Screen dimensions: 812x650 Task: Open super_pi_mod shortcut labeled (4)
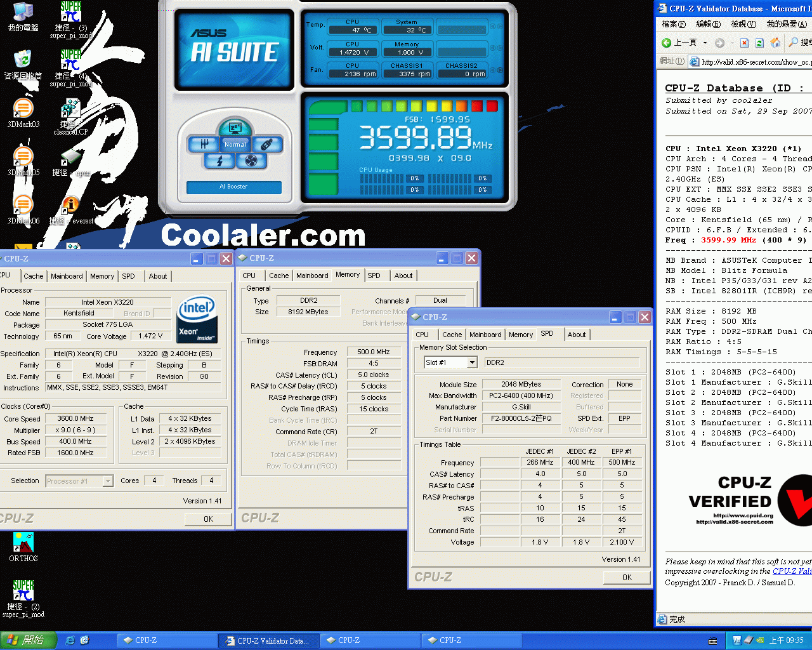(x=71, y=69)
